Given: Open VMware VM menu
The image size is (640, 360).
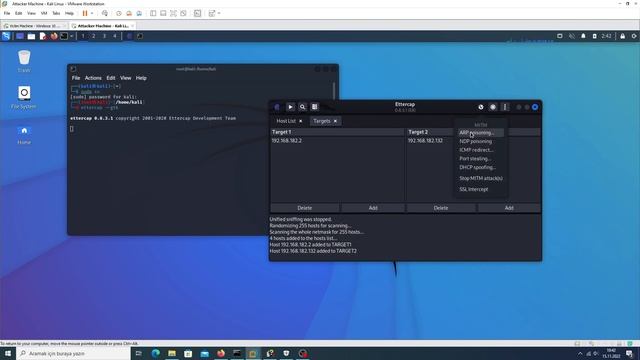Looking at the screenshot, I should pyautogui.click(x=44, y=13).
